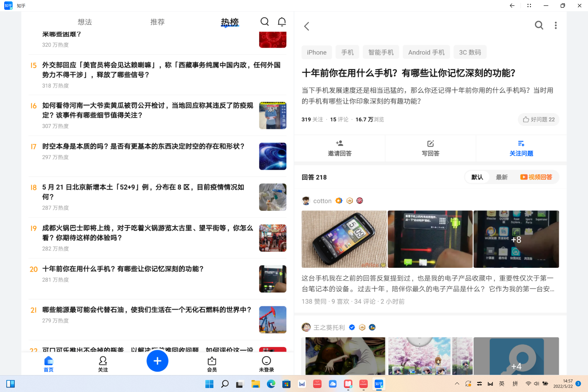
Task: Show video answers via 视频回答
Action: pyautogui.click(x=536, y=177)
